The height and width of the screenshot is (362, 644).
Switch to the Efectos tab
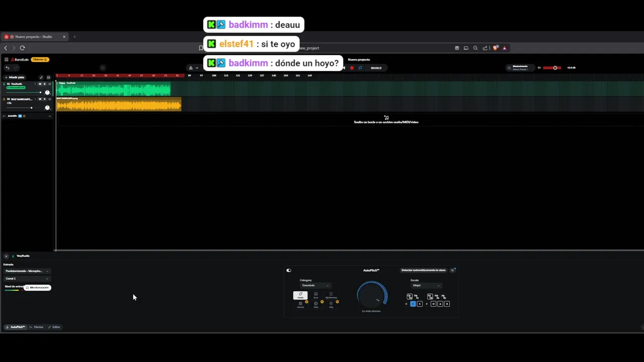click(36, 327)
